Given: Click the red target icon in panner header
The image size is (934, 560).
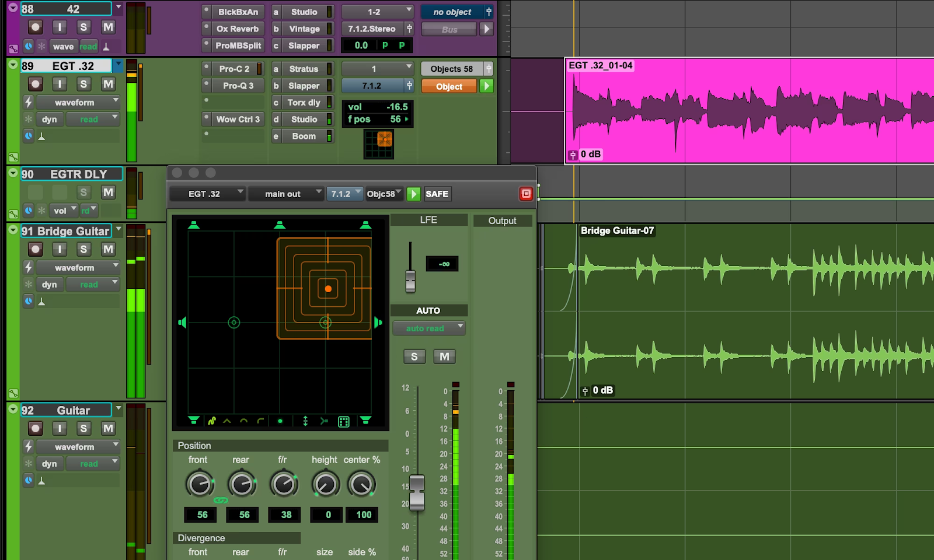Looking at the screenshot, I should coord(526,194).
